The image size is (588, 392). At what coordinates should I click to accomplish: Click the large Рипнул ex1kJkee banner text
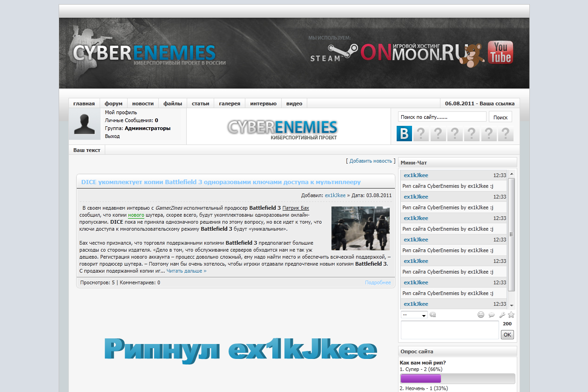click(241, 350)
